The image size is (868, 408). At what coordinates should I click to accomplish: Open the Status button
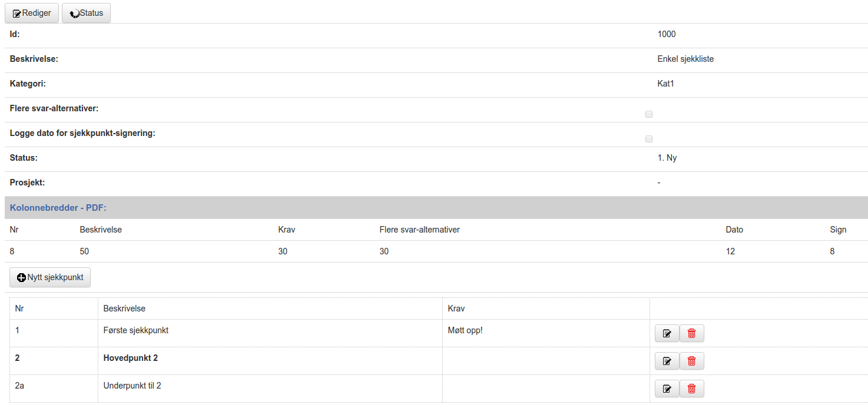86,13
